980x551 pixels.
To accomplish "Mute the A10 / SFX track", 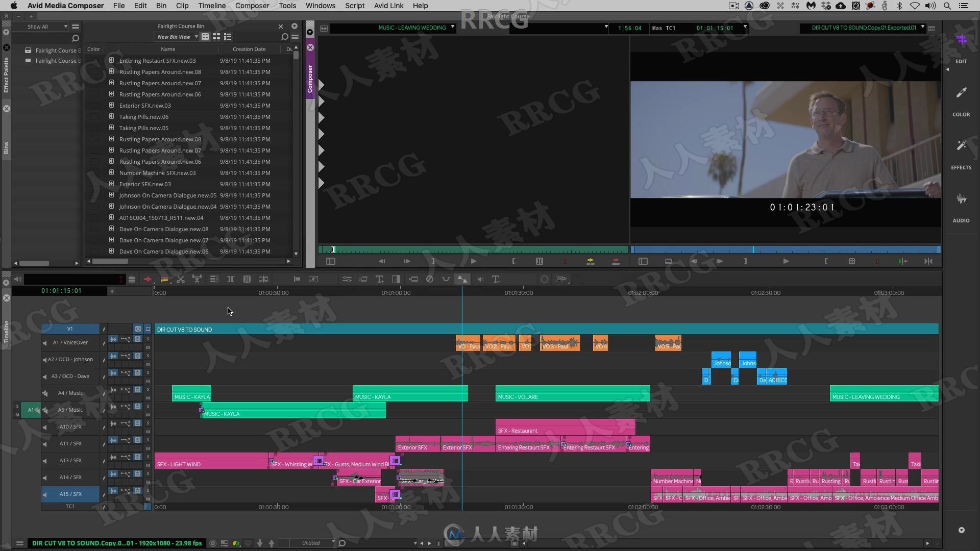I will [148, 432].
